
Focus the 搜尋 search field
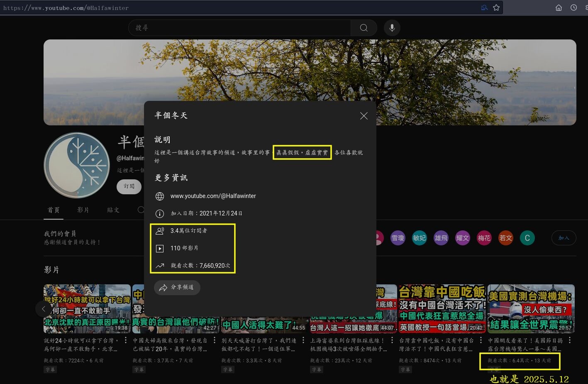click(x=239, y=28)
